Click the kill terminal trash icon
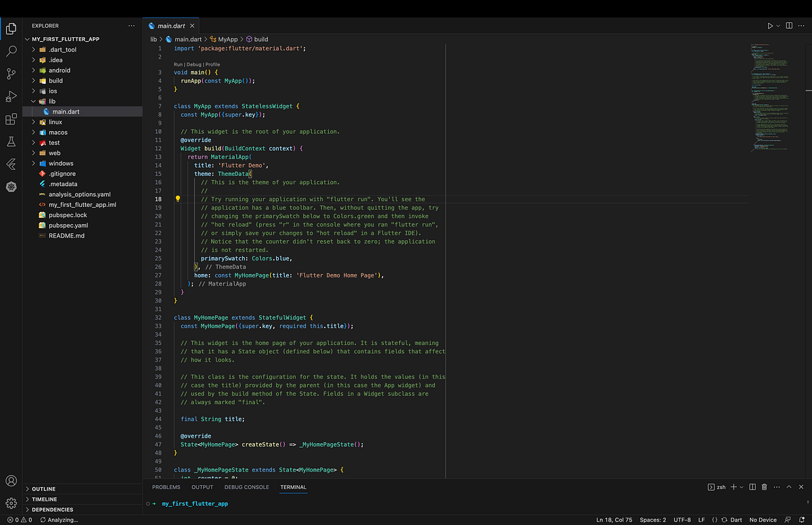The height and width of the screenshot is (525, 812). pyautogui.click(x=763, y=487)
